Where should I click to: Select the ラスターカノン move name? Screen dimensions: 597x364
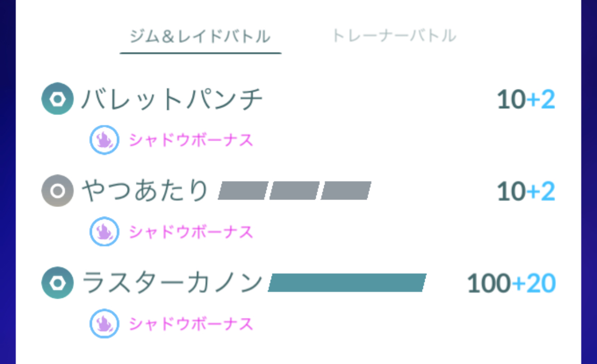[x=172, y=283]
